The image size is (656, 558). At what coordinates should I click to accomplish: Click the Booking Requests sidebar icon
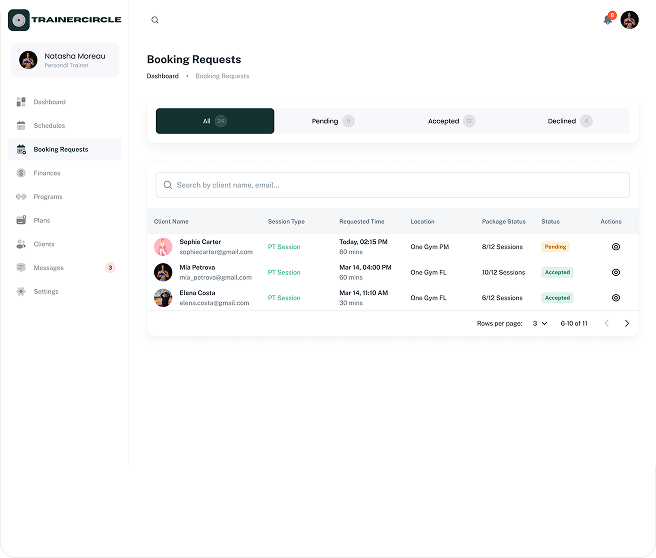click(21, 149)
